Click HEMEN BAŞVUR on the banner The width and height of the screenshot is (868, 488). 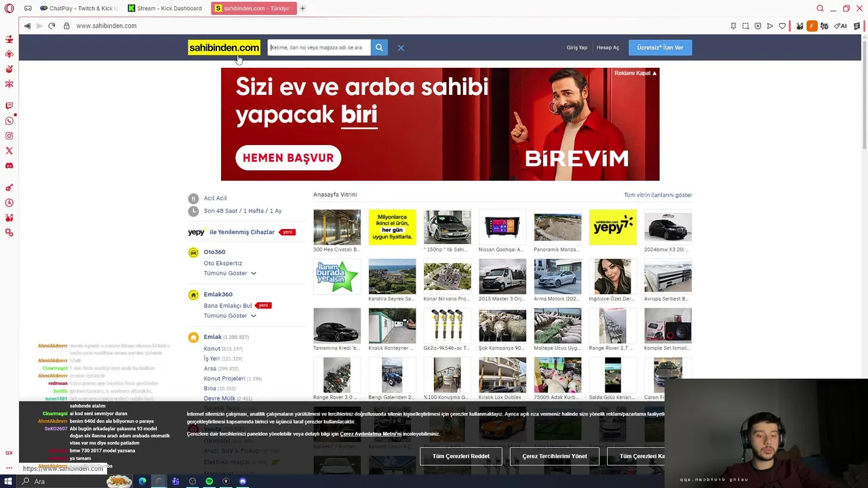tap(288, 158)
